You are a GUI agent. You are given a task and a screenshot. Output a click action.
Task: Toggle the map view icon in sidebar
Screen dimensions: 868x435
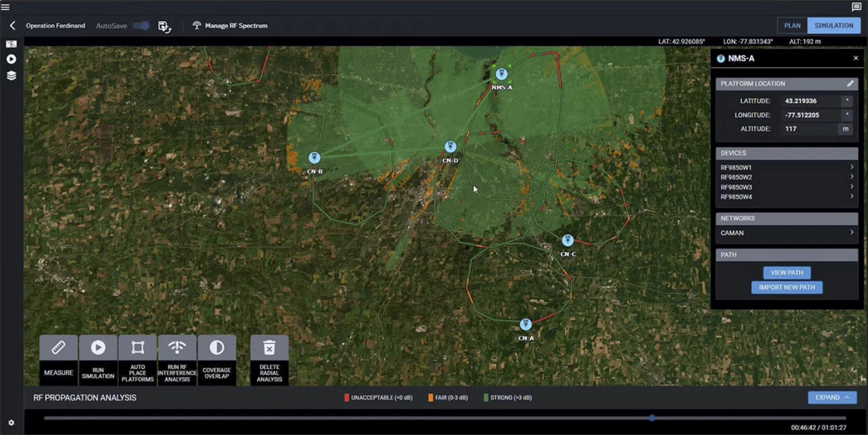click(x=11, y=44)
